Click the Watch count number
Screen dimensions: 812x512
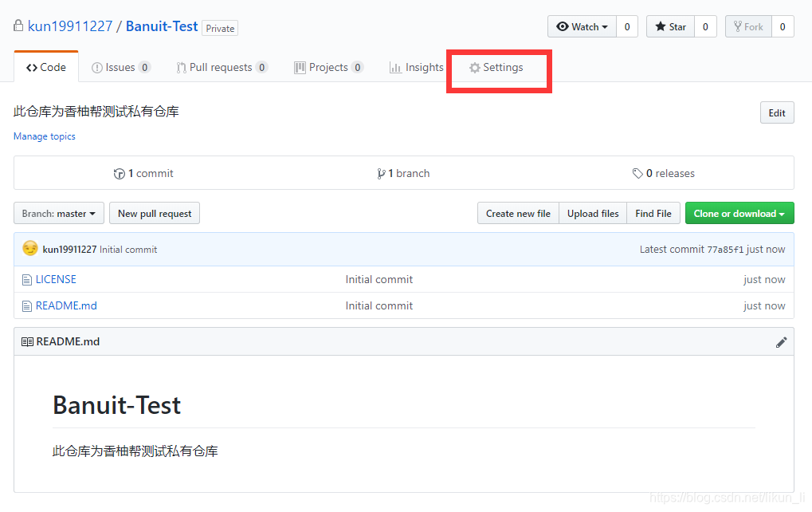tap(627, 26)
